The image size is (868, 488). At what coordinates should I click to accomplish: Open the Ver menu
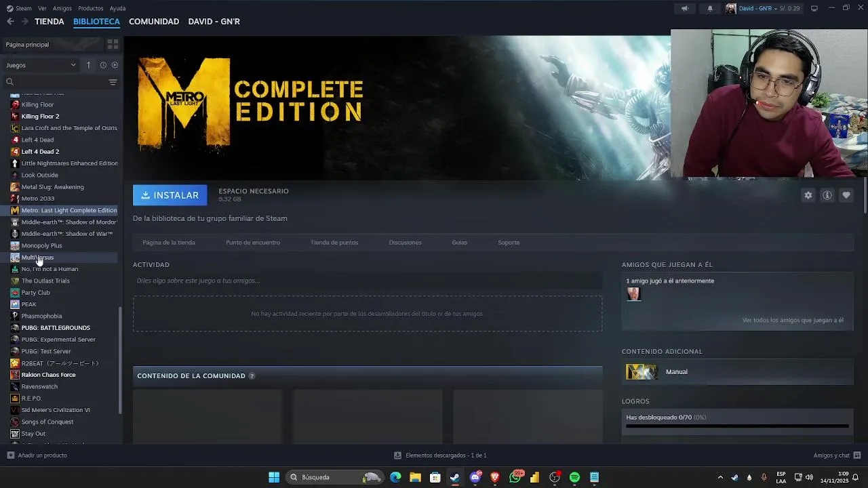tap(43, 8)
